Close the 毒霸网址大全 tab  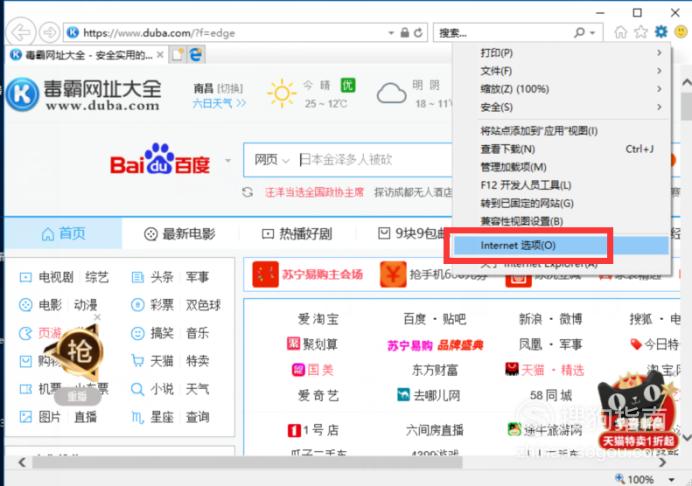coord(160,55)
